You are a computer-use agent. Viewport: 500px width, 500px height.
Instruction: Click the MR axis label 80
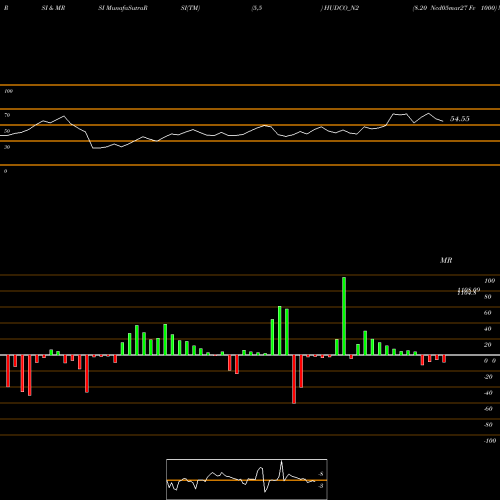click(x=488, y=297)
